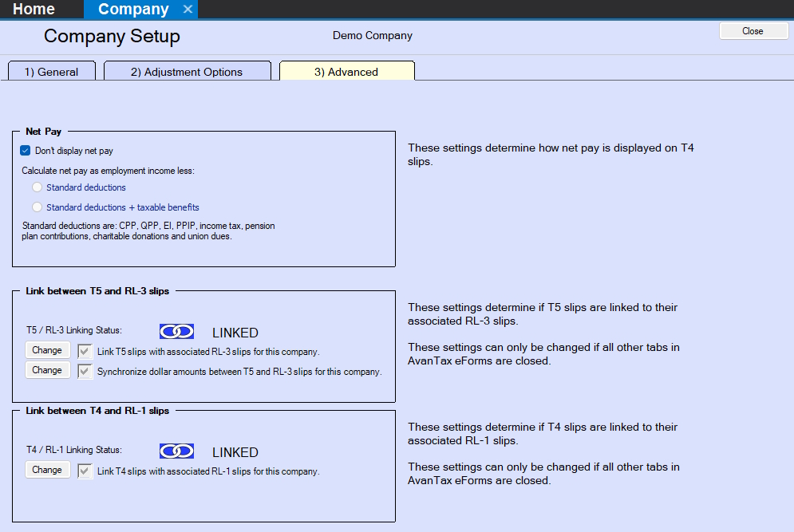Switch to the Home tab

pos(34,10)
